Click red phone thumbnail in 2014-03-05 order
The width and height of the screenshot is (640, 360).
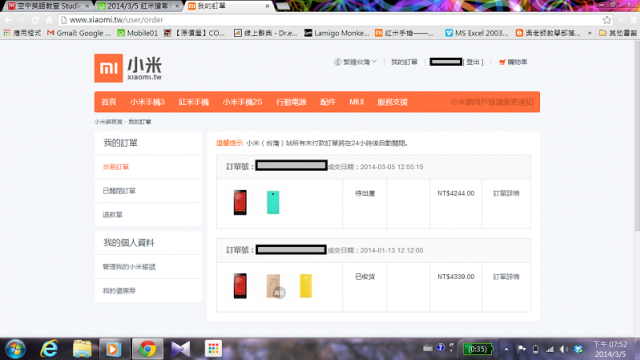[240, 202]
